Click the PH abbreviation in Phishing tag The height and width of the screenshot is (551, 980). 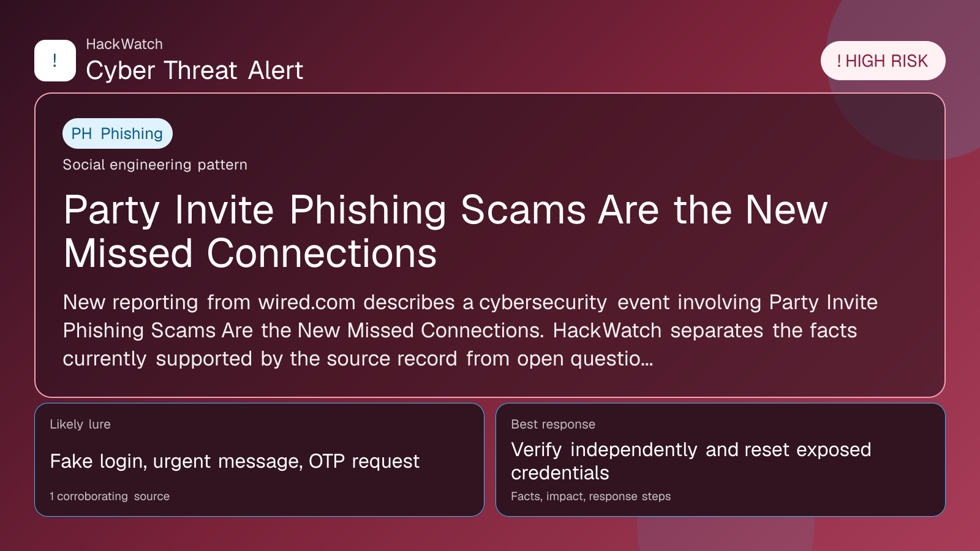click(81, 133)
